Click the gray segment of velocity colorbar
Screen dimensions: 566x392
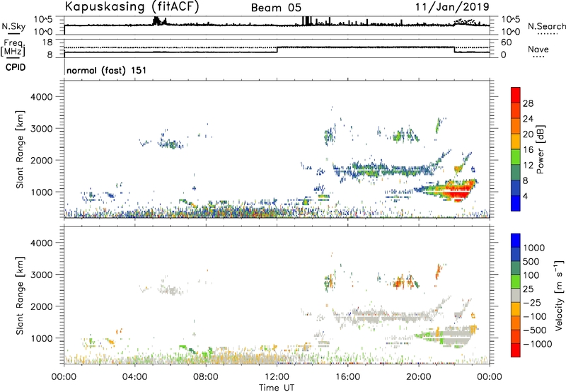pyautogui.click(x=516, y=296)
